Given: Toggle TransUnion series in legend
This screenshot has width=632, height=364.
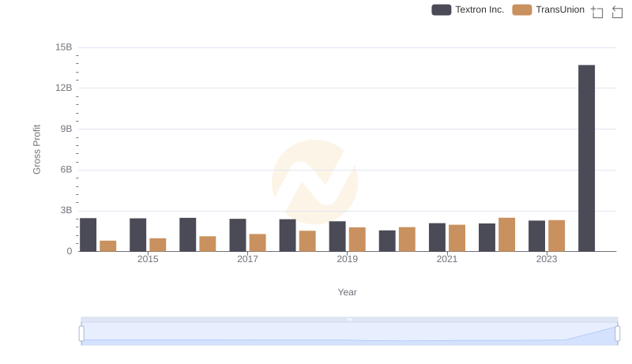Looking at the screenshot, I should coord(548,9).
